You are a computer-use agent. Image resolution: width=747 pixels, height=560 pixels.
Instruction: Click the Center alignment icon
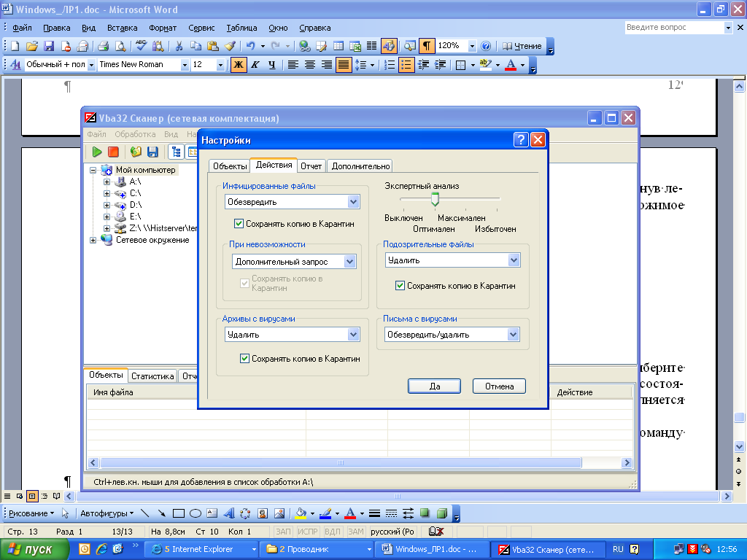click(309, 64)
